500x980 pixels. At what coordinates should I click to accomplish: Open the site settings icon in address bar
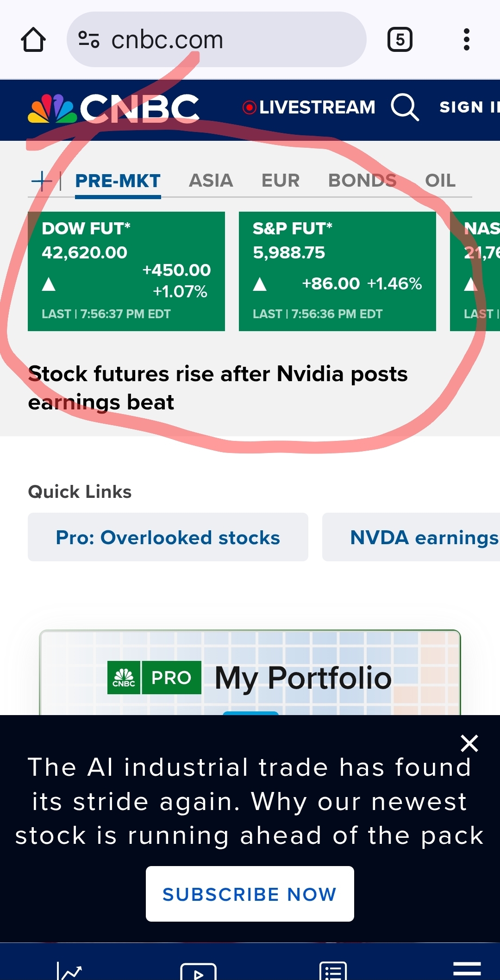tap(88, 40)
